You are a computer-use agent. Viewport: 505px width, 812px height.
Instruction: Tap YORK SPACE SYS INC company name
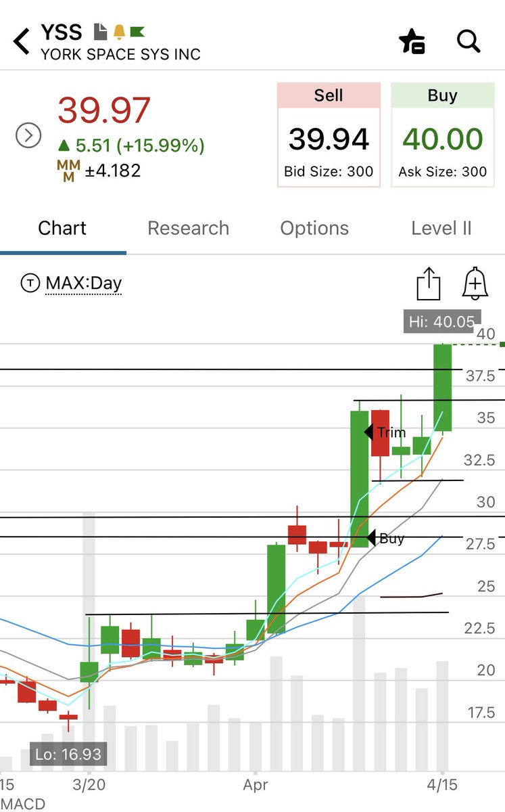click(x=120, y=54)
